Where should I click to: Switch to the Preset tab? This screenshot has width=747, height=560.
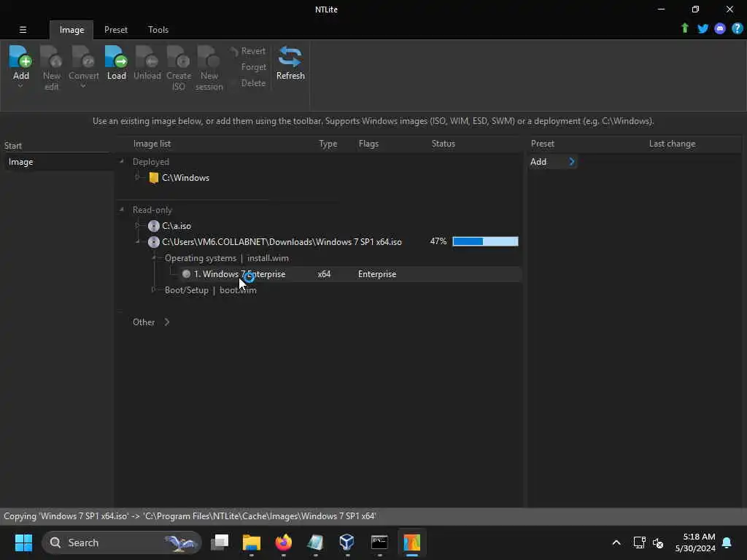[116, 29]
